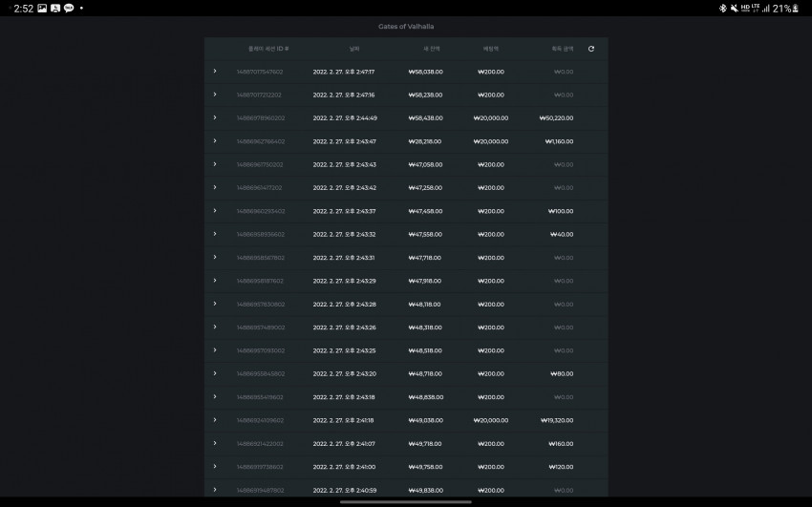Expand the 2:41:18 session row

pyautogui.click(x=215, y=420)
